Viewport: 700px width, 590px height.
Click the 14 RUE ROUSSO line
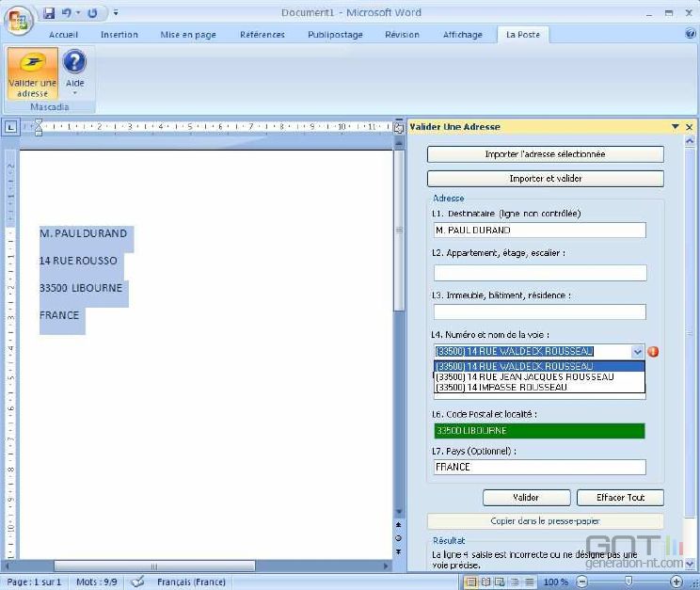coord(78,261)
